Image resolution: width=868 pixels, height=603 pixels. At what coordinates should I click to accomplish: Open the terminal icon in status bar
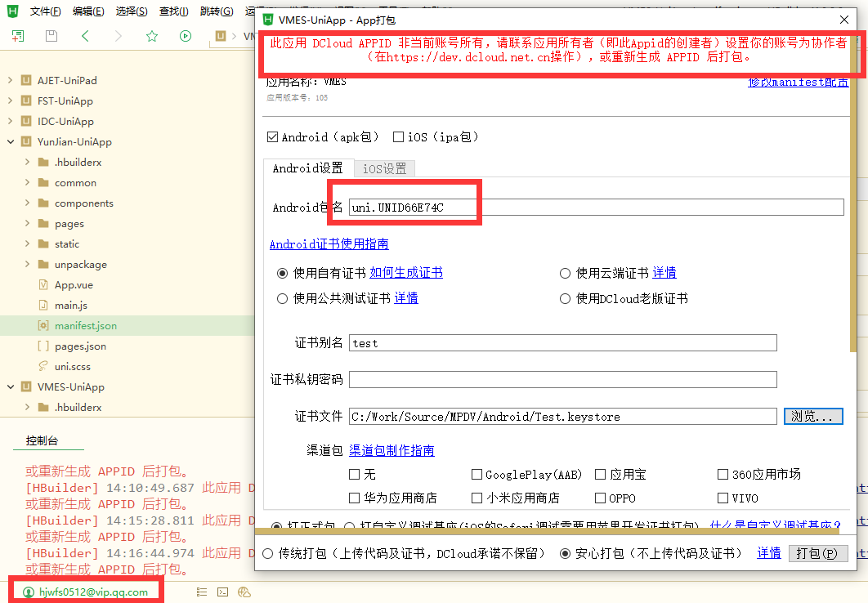(x=222, y=592)
